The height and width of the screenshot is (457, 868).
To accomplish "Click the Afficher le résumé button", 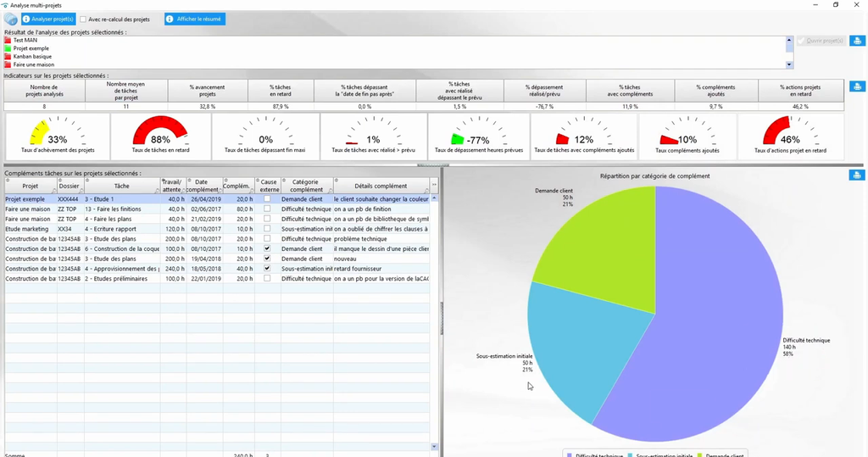I will point(195,20).
